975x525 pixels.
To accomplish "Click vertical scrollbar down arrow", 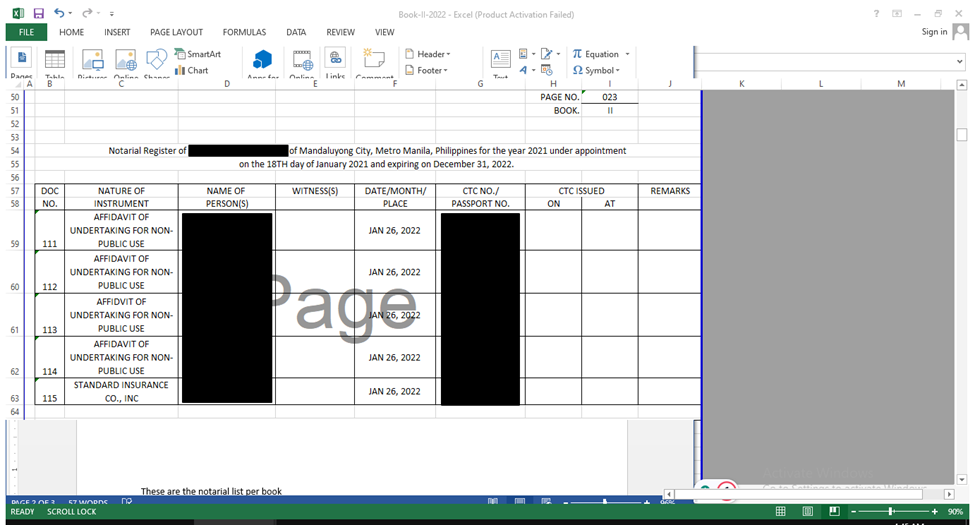I will tap(962, 479).
